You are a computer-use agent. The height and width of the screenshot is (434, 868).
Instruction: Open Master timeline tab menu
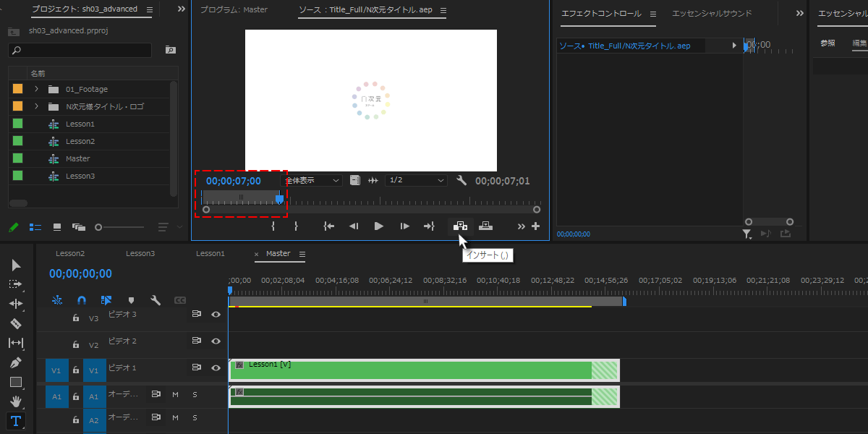(x=302, y=254)
